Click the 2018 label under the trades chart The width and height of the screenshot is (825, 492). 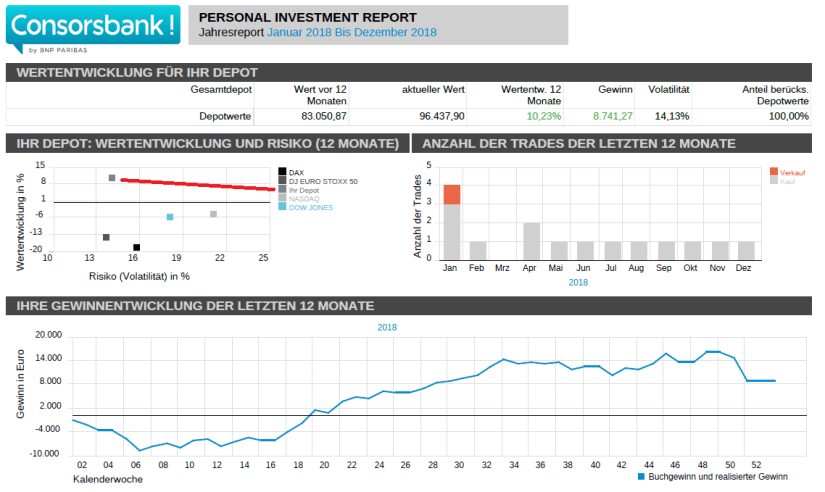pyautogui.click(x=578, y=283)
